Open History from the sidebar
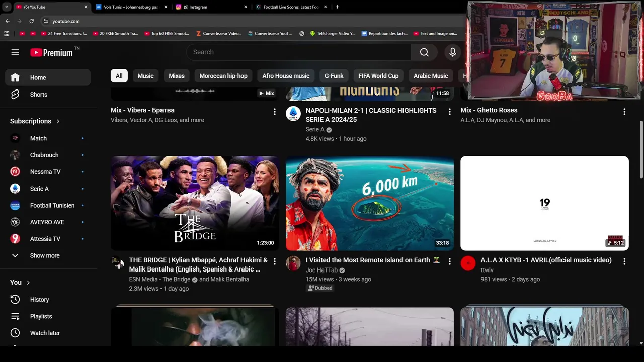The width and height of the screenshot is (644, 362). 48,300
